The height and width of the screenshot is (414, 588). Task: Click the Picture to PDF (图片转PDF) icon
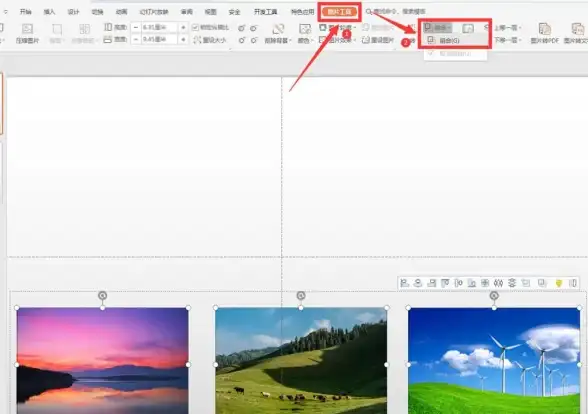544,29
